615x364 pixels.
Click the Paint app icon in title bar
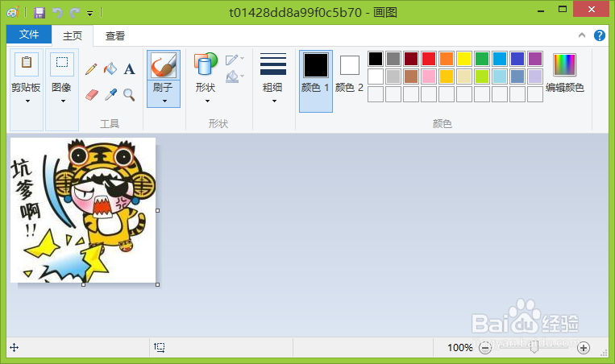(x=13, y=13)
